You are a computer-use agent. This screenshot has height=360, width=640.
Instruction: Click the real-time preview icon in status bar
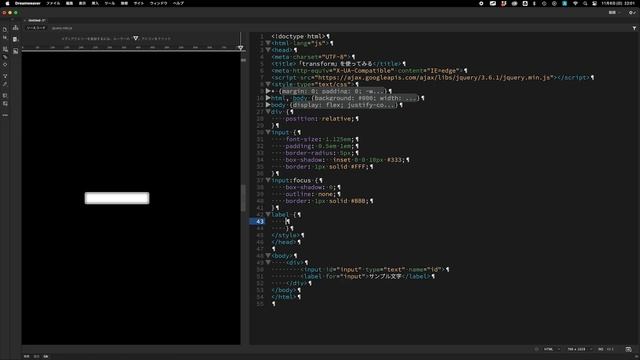(629, 349)
